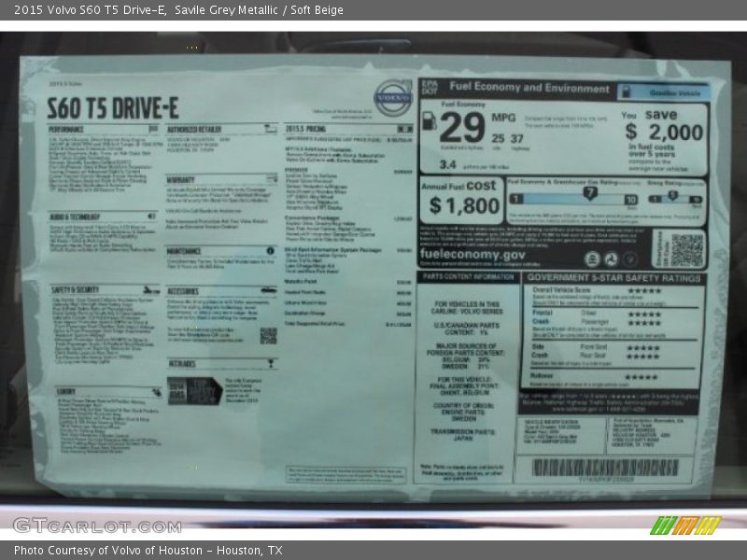Select the telephone icon in Authorized Retailer header
Screen dimensions: 747x560
(267, 128)
